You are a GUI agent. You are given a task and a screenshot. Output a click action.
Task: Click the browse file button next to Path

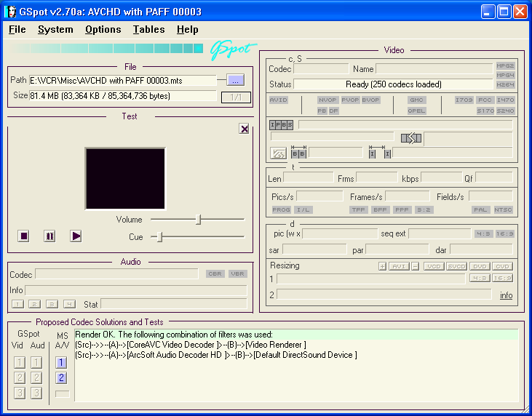click(236, 80)
